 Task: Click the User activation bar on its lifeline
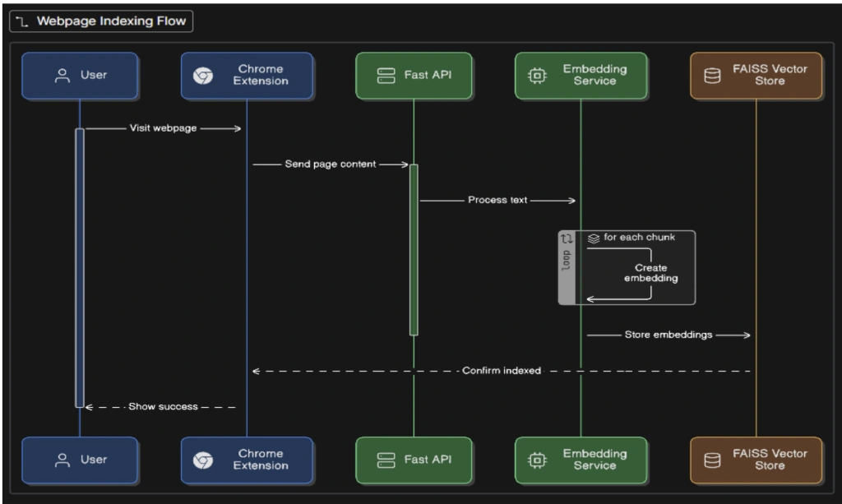(80, 268)
